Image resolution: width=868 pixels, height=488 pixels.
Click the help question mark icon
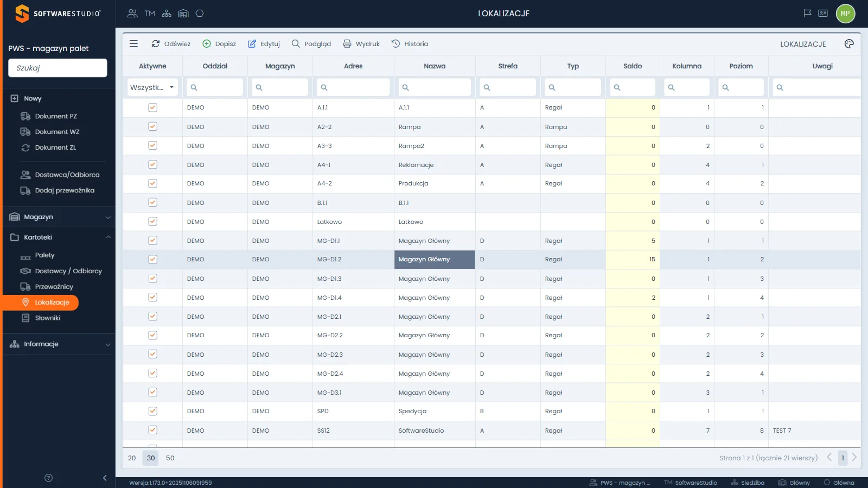point(48,478)
